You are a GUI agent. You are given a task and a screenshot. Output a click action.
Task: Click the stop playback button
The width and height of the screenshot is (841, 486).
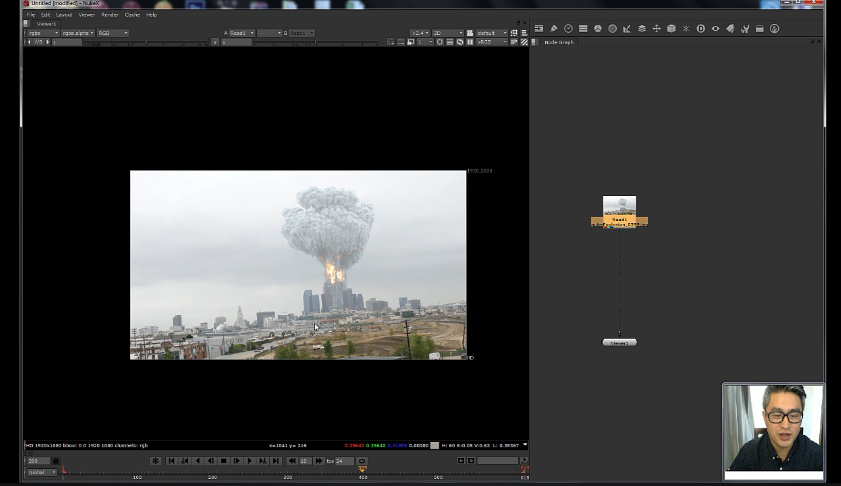click(x=223, y=461)
